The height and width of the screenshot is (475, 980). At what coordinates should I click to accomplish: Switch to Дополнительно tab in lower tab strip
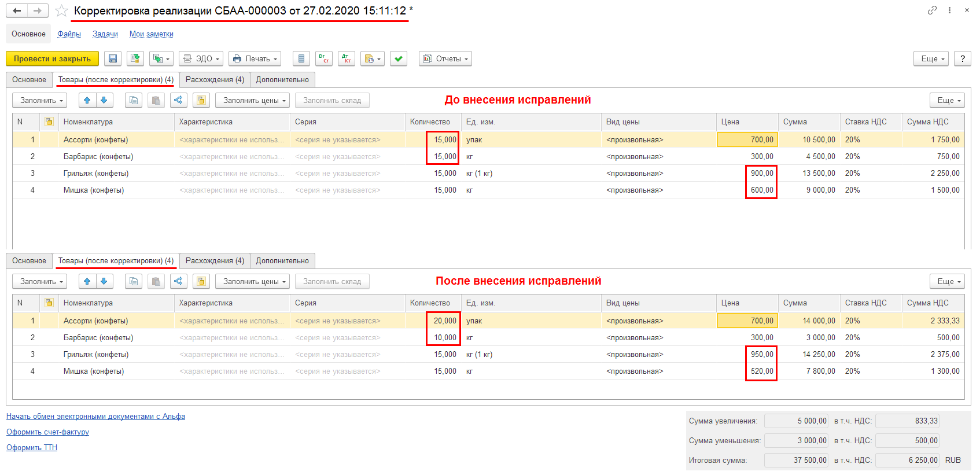(282, 260)
